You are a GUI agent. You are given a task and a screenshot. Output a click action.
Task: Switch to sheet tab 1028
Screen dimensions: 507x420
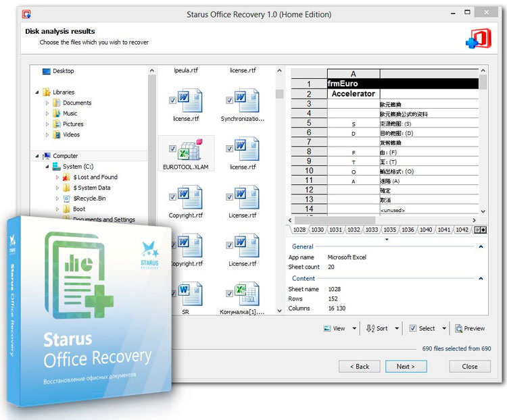click(299, 230)
